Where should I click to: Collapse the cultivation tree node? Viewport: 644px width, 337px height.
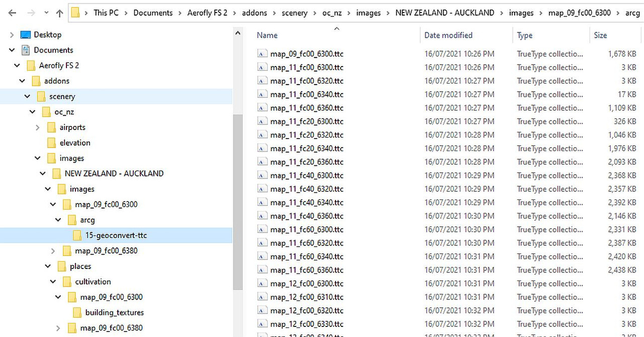[53, 282]
